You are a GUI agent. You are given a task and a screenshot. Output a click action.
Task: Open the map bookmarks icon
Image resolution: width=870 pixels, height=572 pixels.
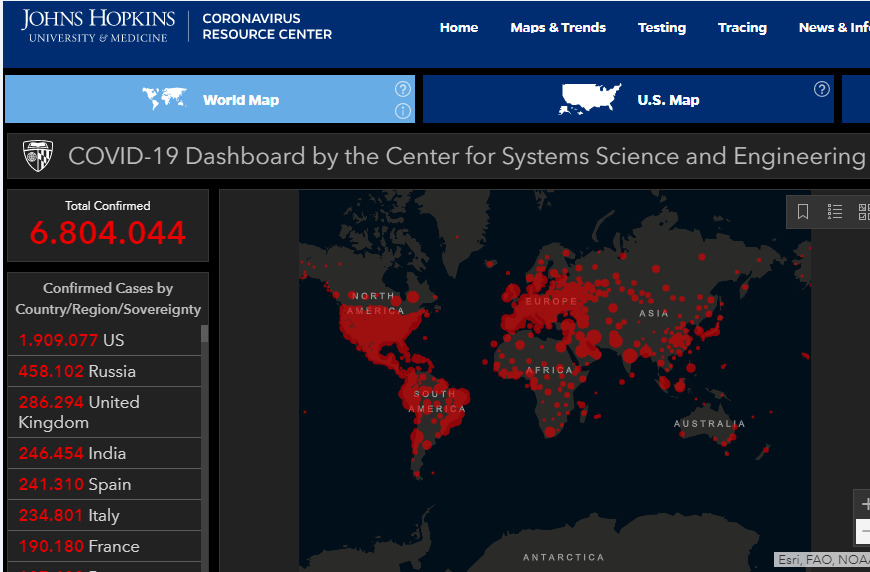803,211
